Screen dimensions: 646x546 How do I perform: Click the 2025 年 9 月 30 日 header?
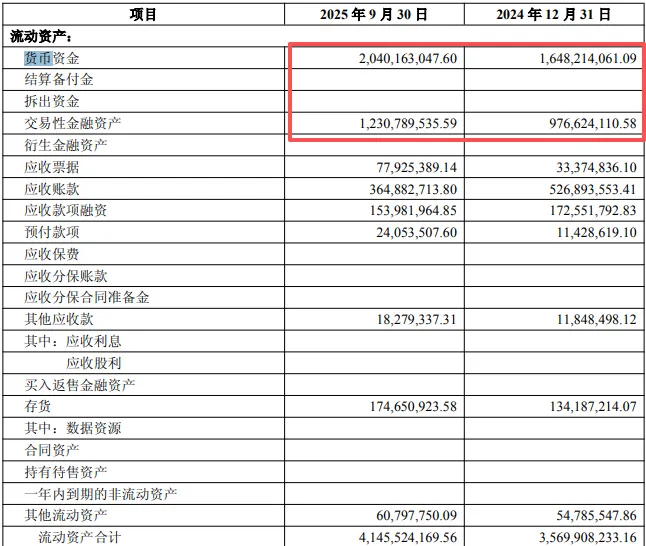point(374,15)
